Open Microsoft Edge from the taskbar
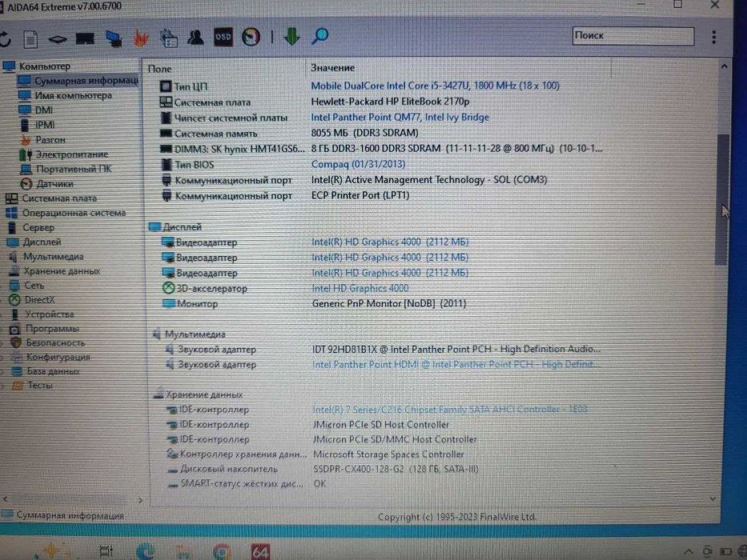 click(145, 551)
